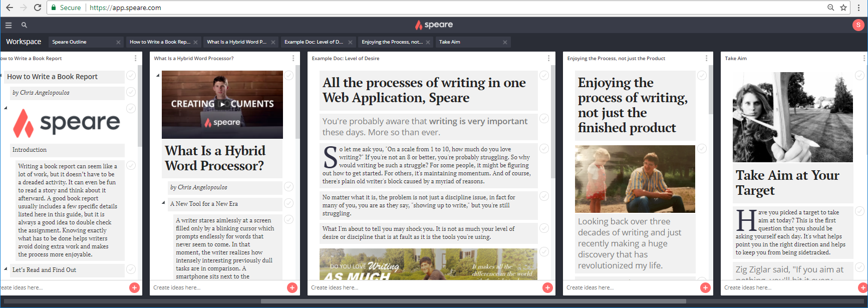868x308 pixels.
Task: Check the circle beside Speare logo image block
Action: pos(131,108)
